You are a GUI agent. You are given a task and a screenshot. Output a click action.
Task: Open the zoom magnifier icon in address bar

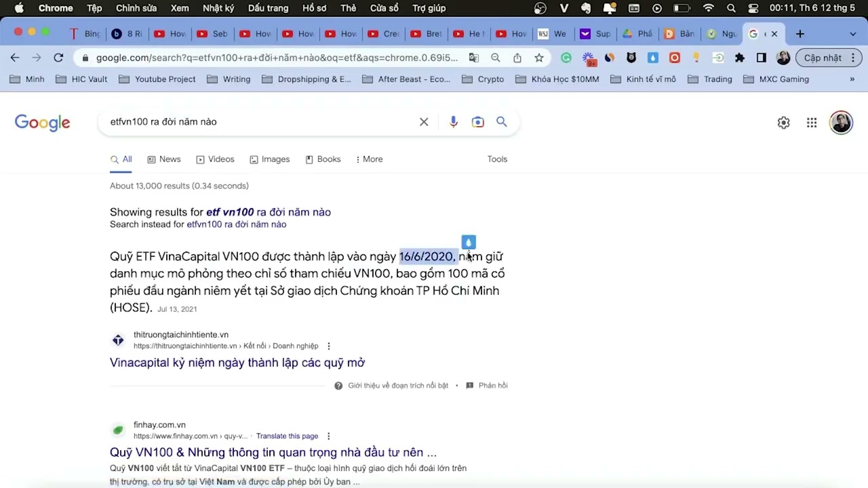coord(496,58)
